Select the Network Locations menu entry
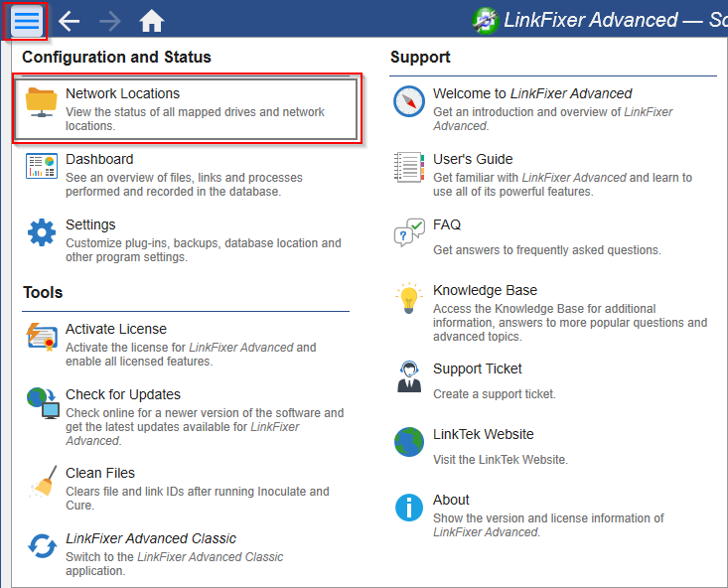Screen dimensions: 728x588 pos(186,109)
